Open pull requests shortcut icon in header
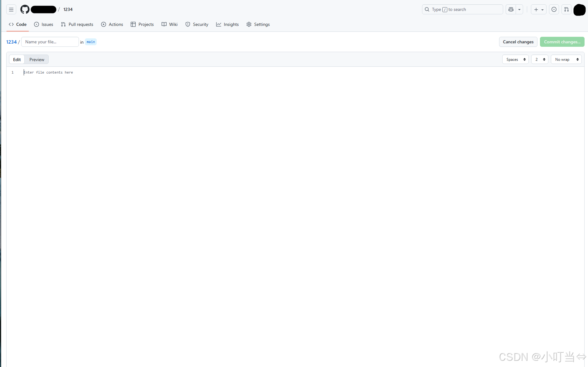 point(566,9)
